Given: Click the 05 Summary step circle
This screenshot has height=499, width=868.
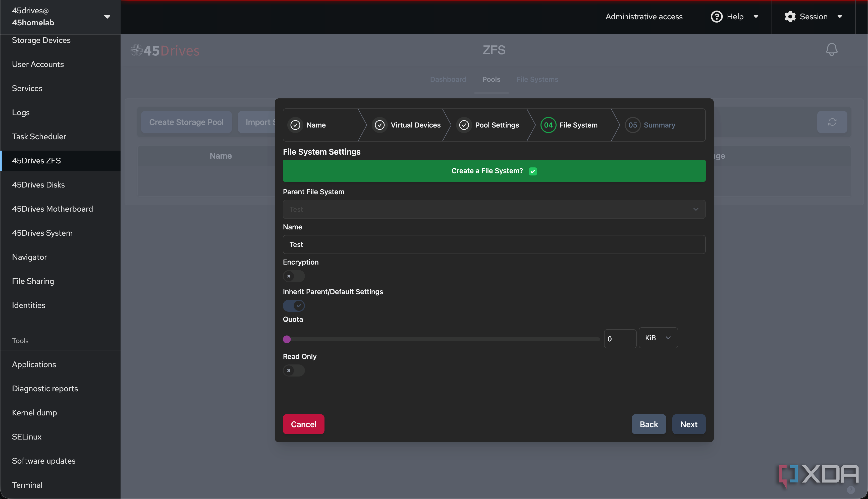Looking at the screenshot, I should coord(632,125).
